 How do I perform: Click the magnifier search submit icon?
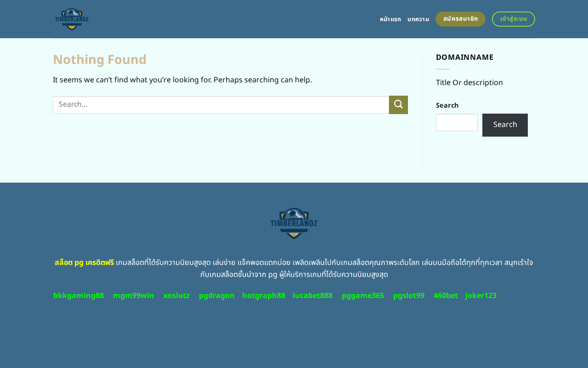coord(398,105)
